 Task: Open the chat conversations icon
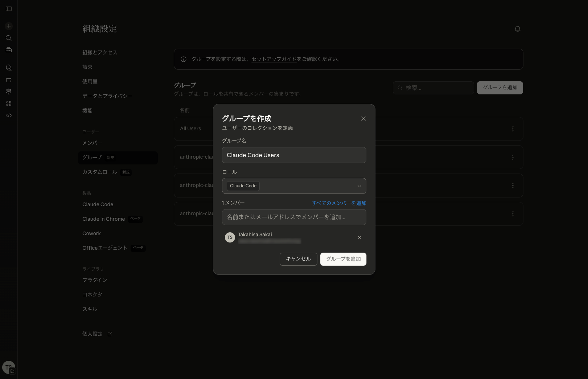[9, 68]
